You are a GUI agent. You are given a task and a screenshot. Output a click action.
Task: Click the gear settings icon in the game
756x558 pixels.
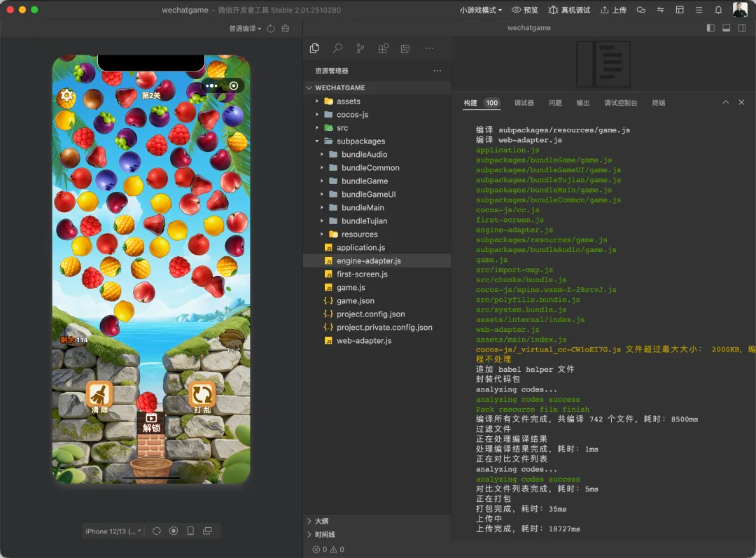click(66, 97)
